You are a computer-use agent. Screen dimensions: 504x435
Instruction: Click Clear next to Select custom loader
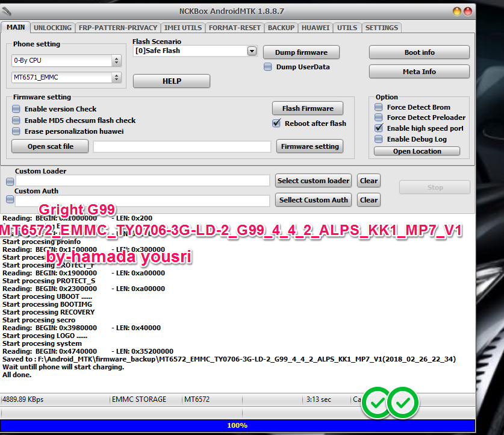pos(369,181)
